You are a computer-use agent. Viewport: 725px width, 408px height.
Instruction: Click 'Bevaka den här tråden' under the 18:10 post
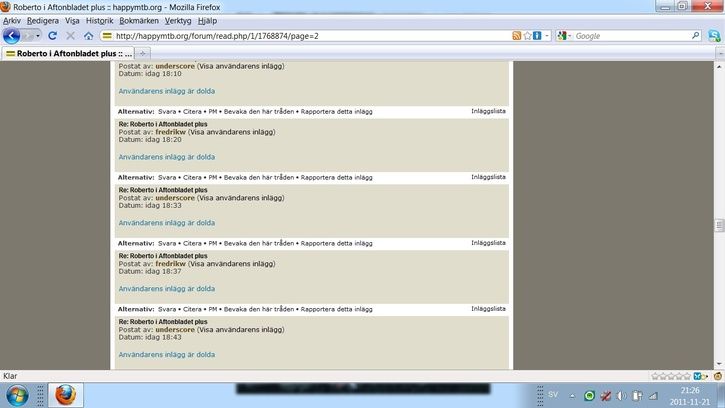click(259, 111)
